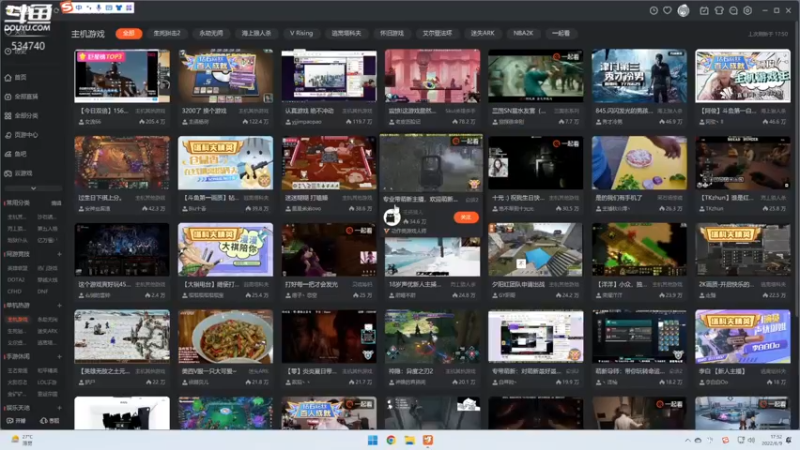Open the skin shirt icon in header
Viewport: 800px width, 450px height.
tap(719, 10)
